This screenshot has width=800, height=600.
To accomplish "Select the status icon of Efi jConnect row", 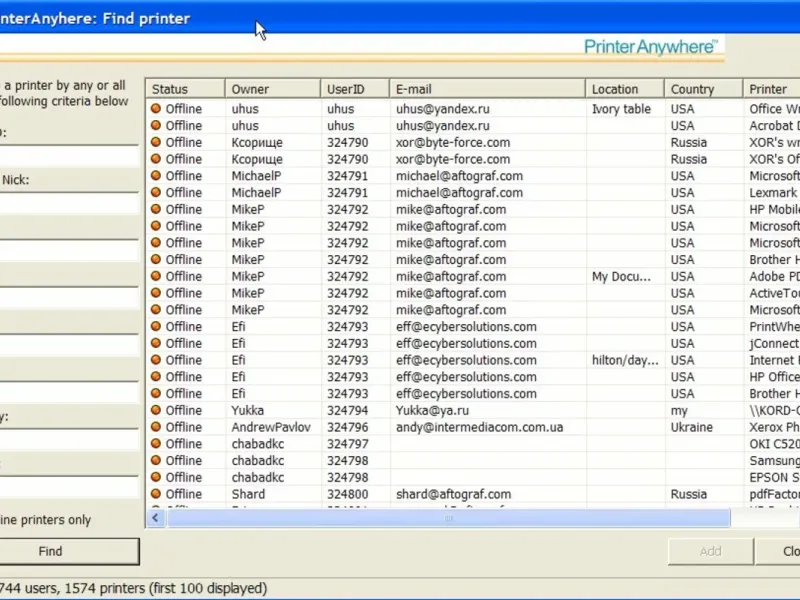I will pos(156,343).
